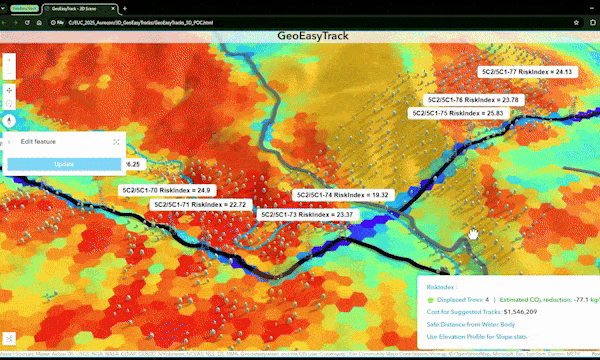600x360 pixels.
Task: Select label 5C2/5C1-75 RiskIndex = 25.83
Action: 458,113
